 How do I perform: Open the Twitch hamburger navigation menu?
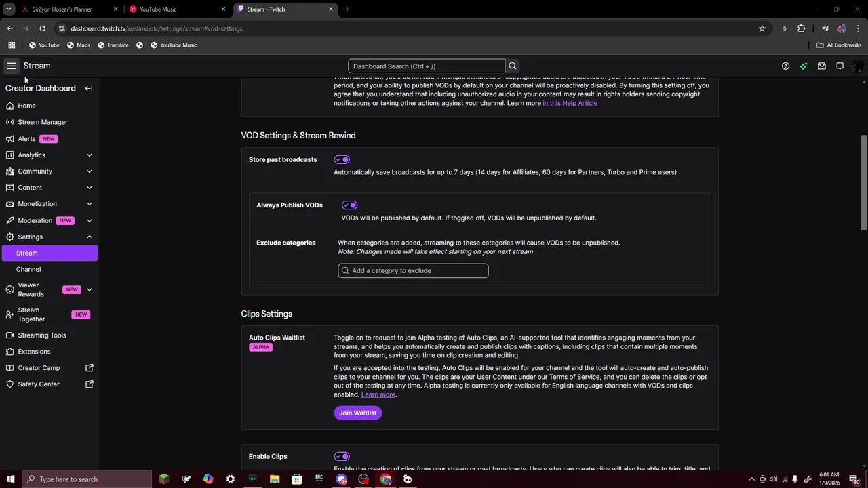(x=12, y=66)
